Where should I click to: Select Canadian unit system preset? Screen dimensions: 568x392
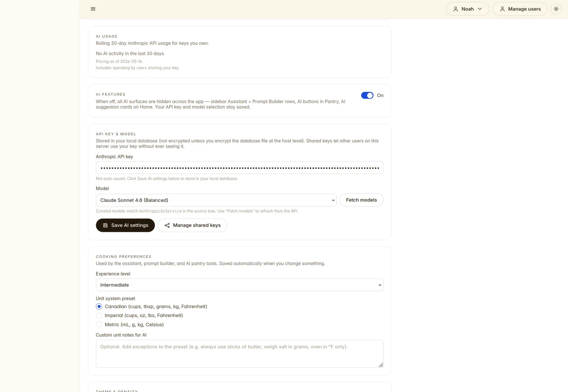pyautogui.click(x=99, y=306)
